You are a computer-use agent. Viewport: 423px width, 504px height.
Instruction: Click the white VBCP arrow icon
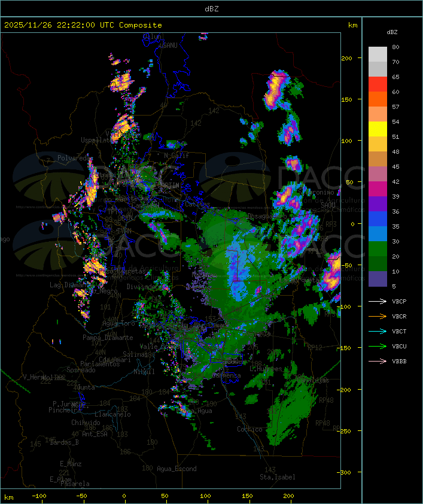(378, 301)
